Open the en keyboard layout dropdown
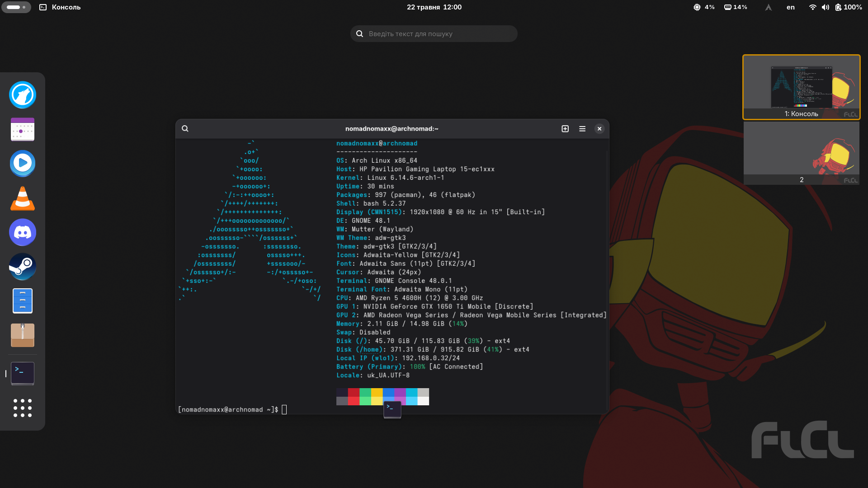This screenshot has width=868, height=488. tap(790, 7)
